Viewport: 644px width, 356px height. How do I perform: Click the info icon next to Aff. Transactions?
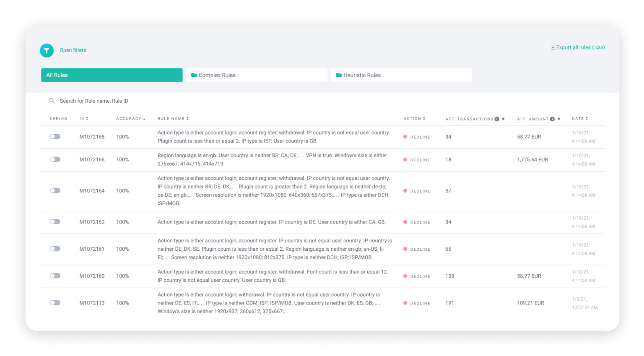pyautogui.click(x=497, y=119)
